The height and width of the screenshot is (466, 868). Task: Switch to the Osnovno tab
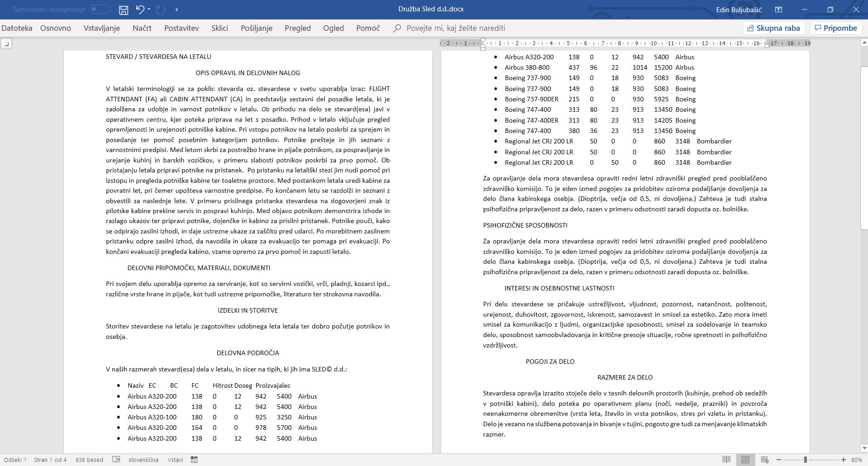(56, 28)
